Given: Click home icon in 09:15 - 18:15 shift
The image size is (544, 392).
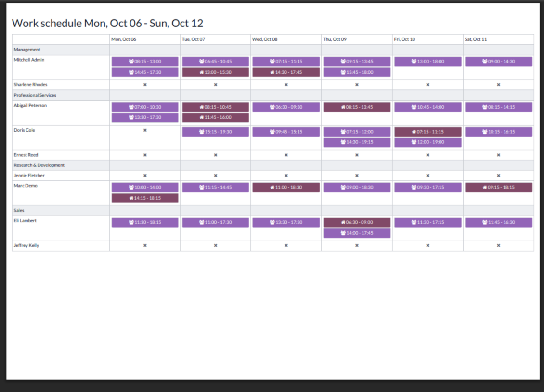Looking at the screenshot, I should coord(484,188).
